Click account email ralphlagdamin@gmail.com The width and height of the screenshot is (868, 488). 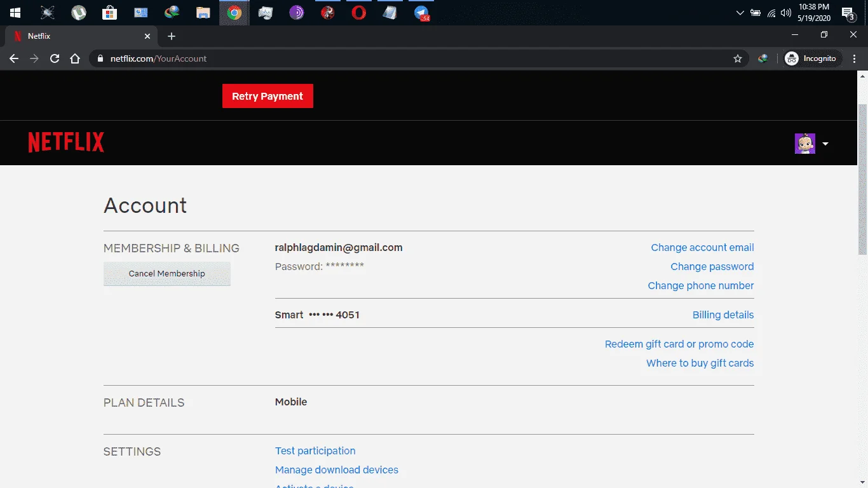[339, 248]
